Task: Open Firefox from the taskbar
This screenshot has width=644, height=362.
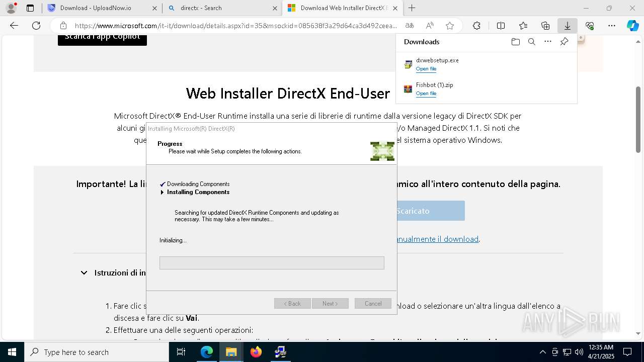Action: [256, 352]
